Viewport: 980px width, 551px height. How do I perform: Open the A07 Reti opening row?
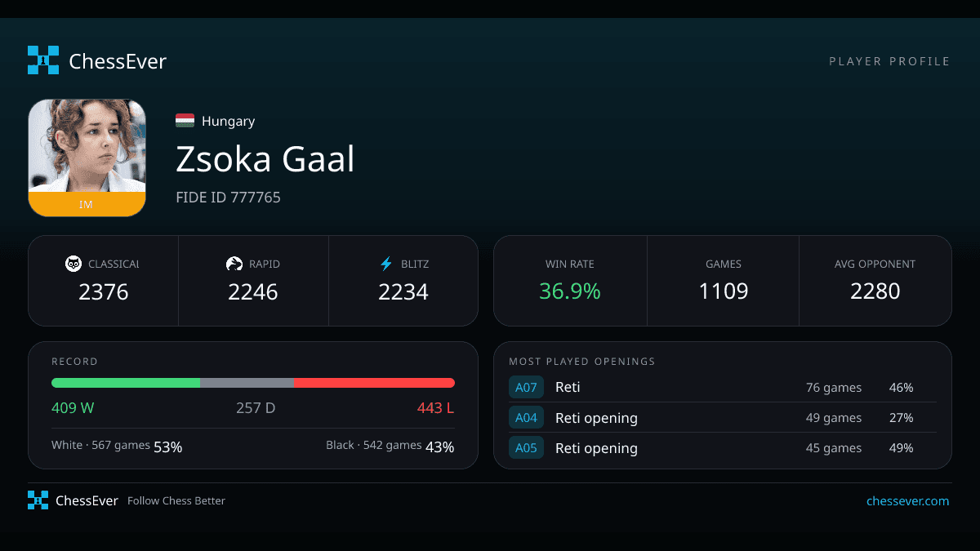722,387
